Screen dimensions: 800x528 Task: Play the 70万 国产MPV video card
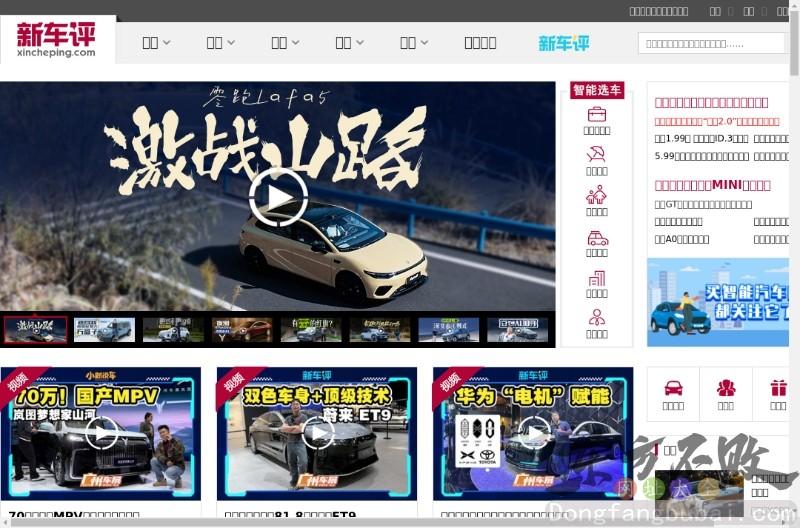(x=101, y=433)
